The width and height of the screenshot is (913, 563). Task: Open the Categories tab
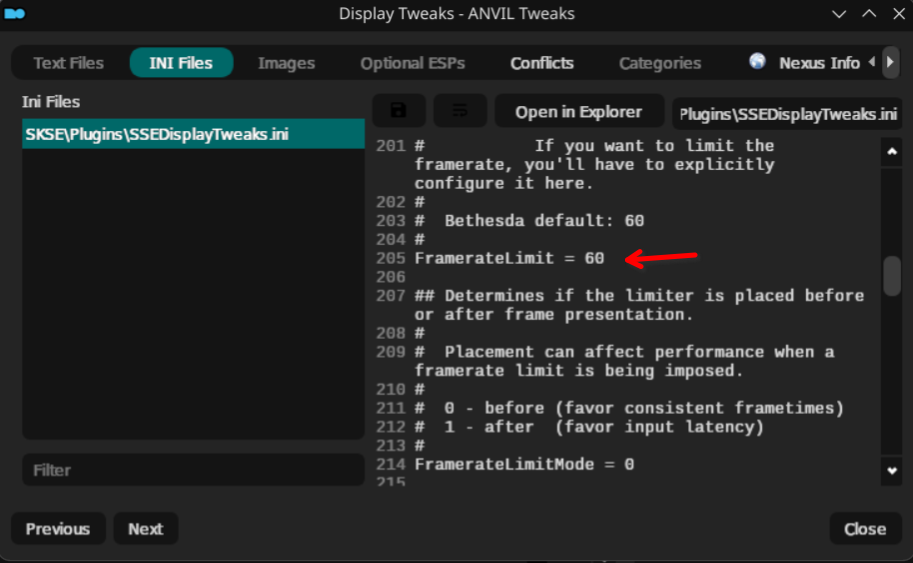[x=659, y=63]
